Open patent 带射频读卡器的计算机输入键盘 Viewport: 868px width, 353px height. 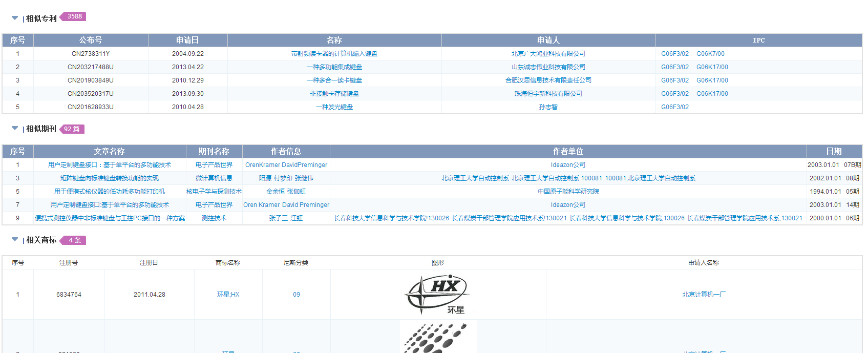coord(334,54)
